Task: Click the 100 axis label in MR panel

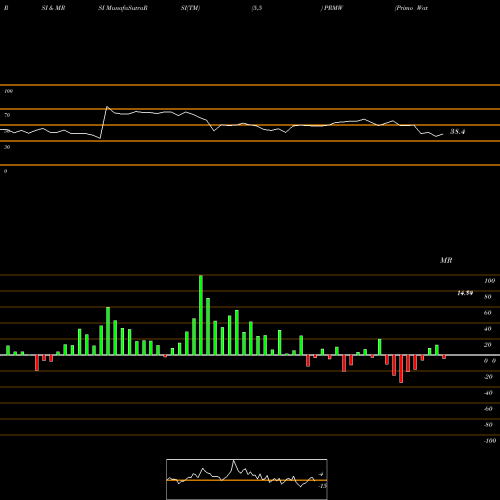Action: (x=489, y=281)
